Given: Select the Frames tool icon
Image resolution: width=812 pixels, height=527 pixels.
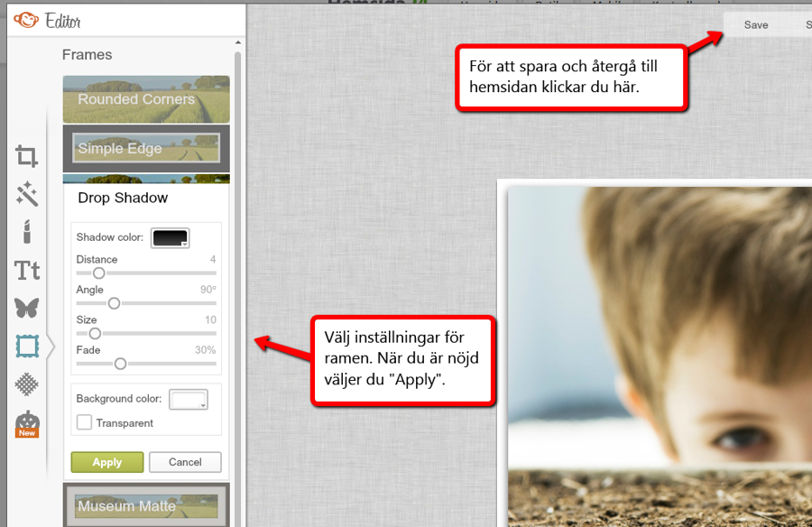Looking at the screenshot, I should 27,346.
